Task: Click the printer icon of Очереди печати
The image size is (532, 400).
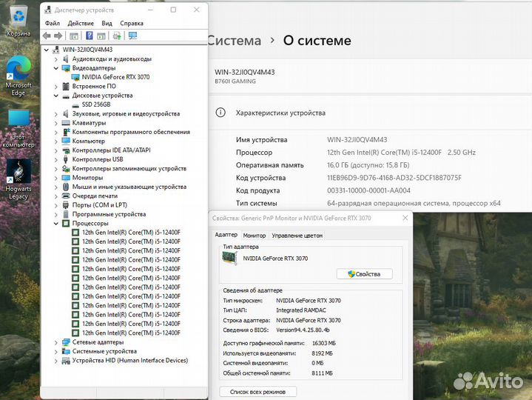Action: (x=66, y=196)
